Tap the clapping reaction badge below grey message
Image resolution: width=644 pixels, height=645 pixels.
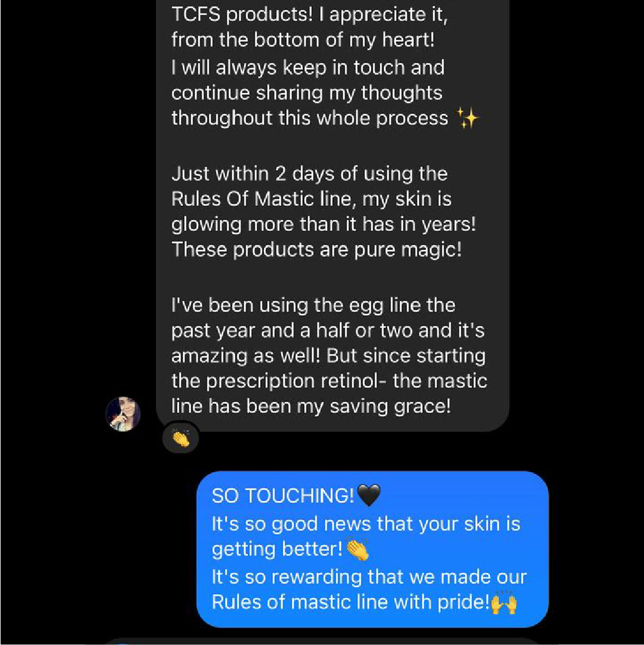181,439
